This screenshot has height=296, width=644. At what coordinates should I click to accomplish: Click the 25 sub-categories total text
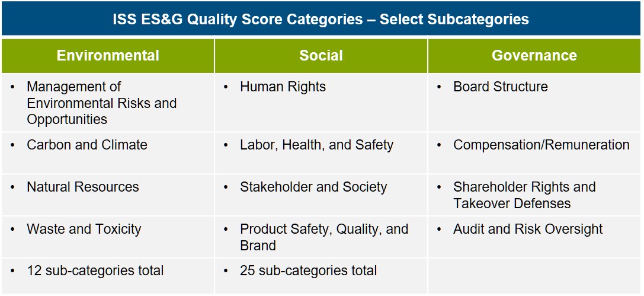pos(309,270)
